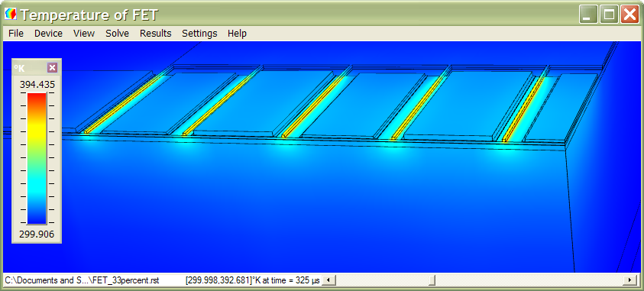Open the Solve menu
The height and width of the screenshot is (291, 644).
tap(117, 34)
